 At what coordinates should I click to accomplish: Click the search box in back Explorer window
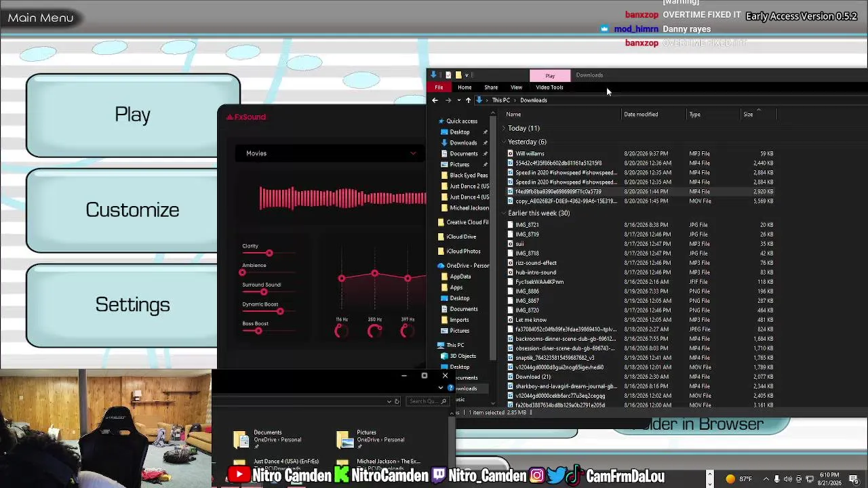[427, 401]
